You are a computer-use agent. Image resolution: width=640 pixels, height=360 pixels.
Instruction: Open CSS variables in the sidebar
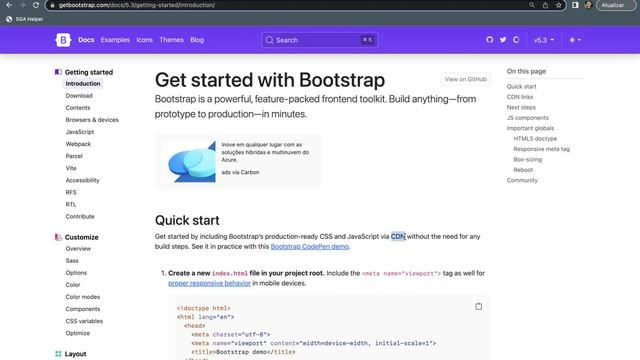(84, 321)
